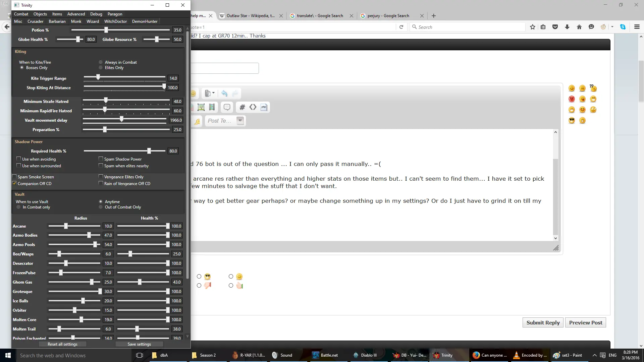Go to Firefox home page icon

579,27
